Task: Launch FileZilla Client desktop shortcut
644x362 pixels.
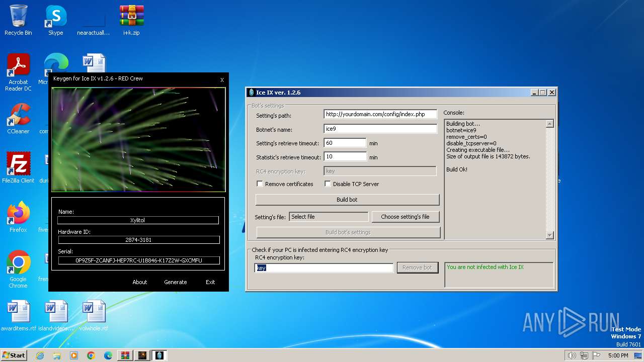Action: (x=18, y=167)
